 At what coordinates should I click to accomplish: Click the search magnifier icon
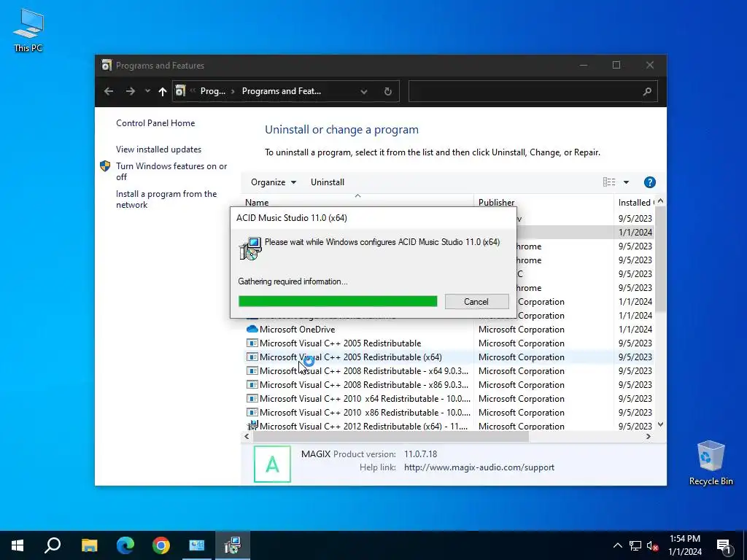point(647,91)
